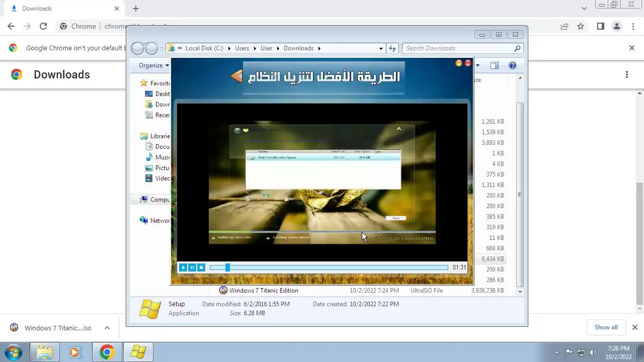Click the Explorer file list vertical scrollbar
This screenshot has height=362, width=644.
coord(520,194)
